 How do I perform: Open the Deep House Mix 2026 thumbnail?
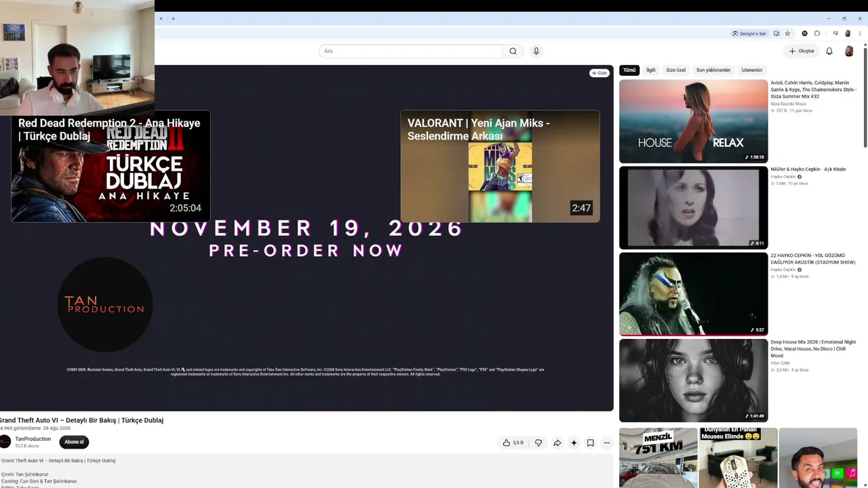coord(693,381)
